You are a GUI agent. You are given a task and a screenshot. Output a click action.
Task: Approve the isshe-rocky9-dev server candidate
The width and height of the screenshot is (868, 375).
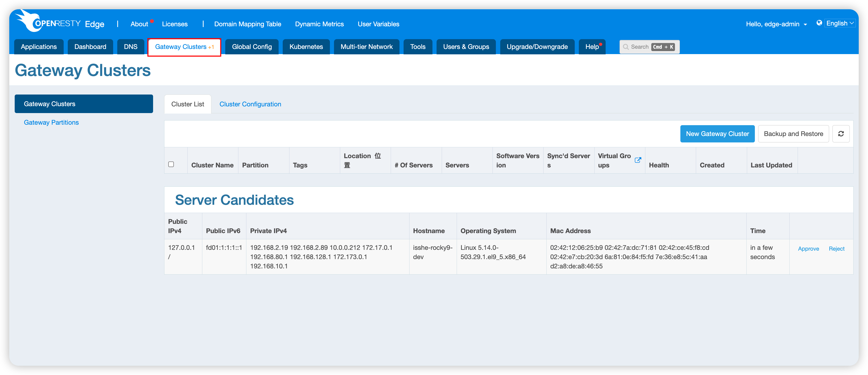(x=808, y=249)
